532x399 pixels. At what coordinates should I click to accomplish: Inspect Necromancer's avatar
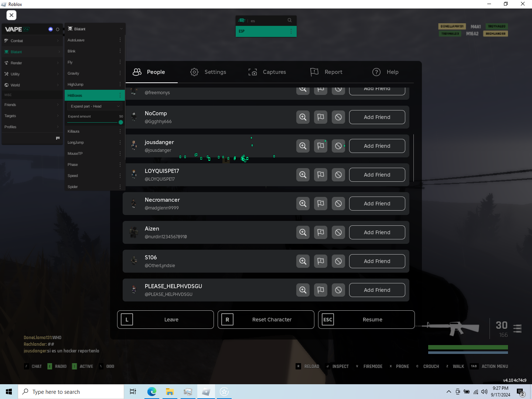pos(303,204)
